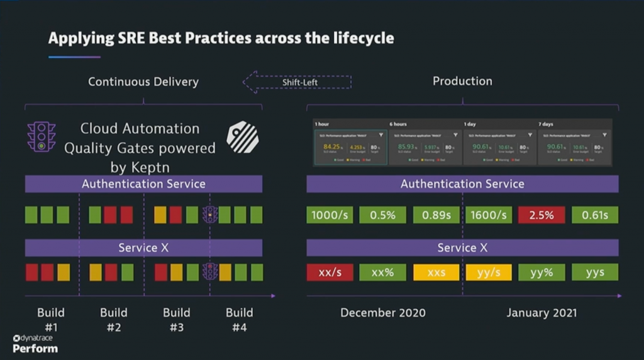The image size is (644, 360).
Task: Click the red xx/s metric box
Action: tap(330, 273)
